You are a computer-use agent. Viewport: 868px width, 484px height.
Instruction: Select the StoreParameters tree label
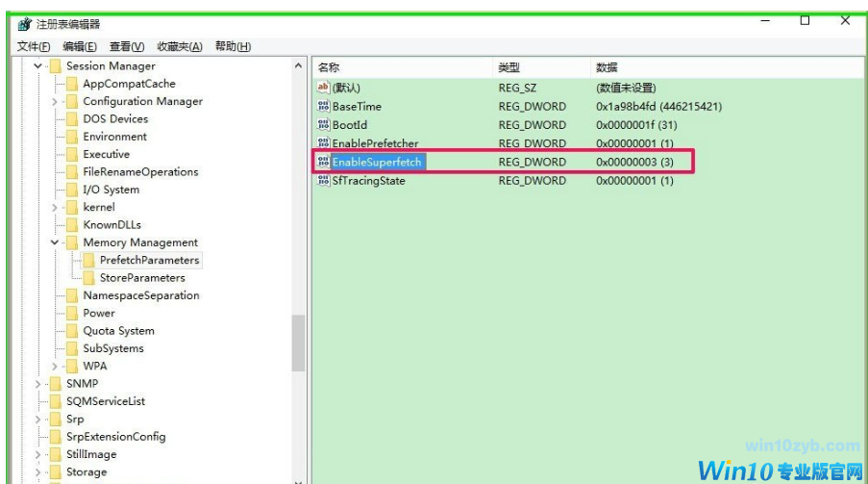pyautogui.click(x=142, y=278)
